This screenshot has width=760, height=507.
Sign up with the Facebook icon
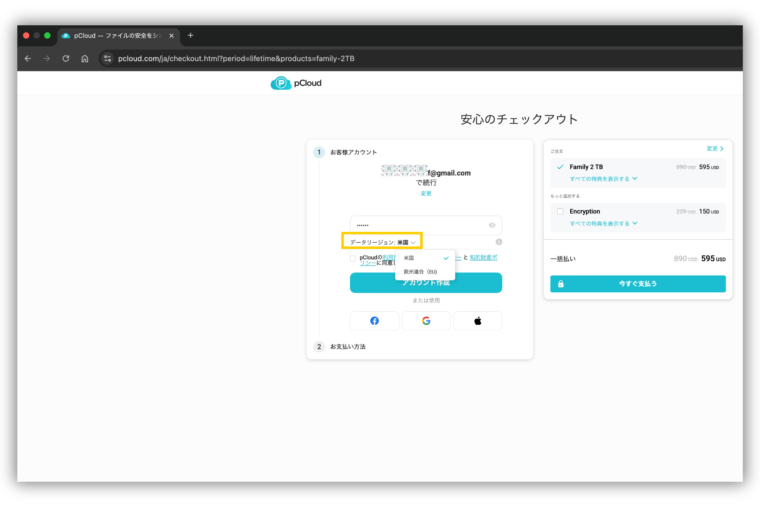pyautogui.click(x=375, y=321)
